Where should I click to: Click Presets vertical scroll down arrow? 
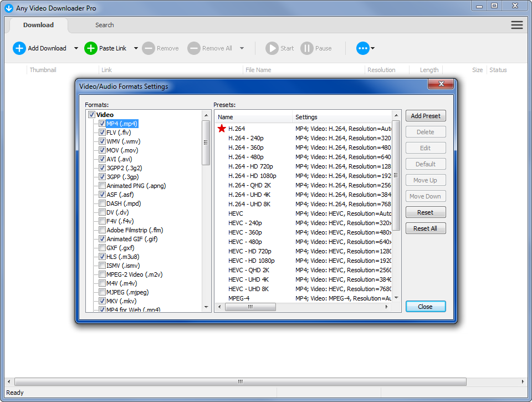coord(396,298)
